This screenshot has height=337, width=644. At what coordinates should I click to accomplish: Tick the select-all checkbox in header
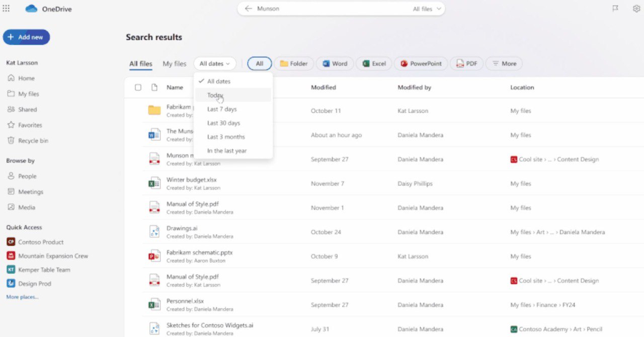coord(138,88)
